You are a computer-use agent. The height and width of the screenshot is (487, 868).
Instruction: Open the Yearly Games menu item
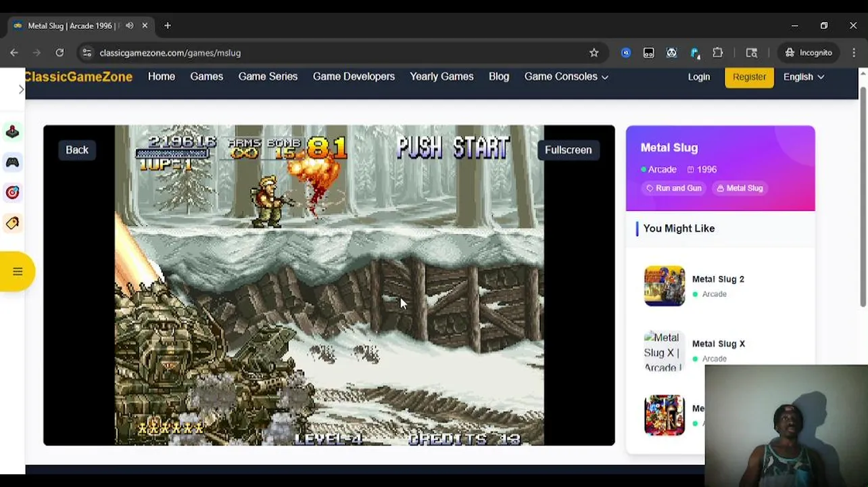[441, 76]
